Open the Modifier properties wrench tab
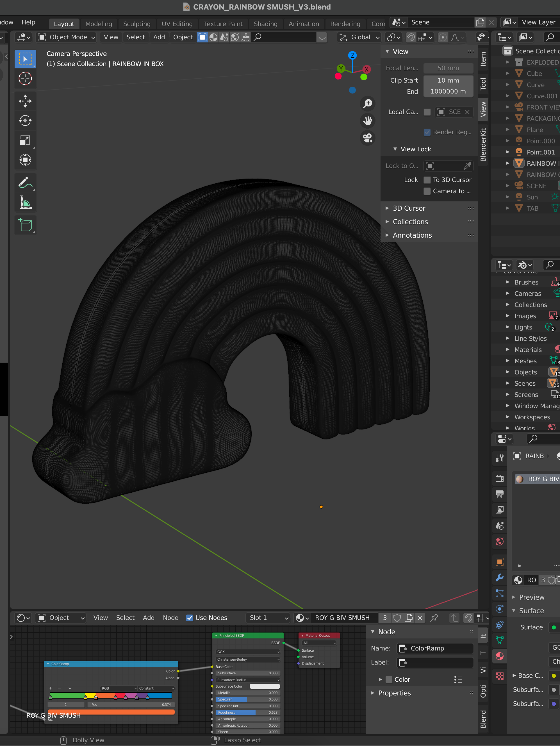Viewport: 560px width, 746px height. (x=499, y=577)
